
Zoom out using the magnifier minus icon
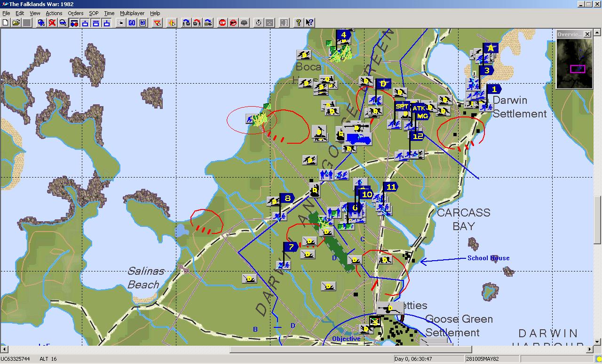coord(63,23)
